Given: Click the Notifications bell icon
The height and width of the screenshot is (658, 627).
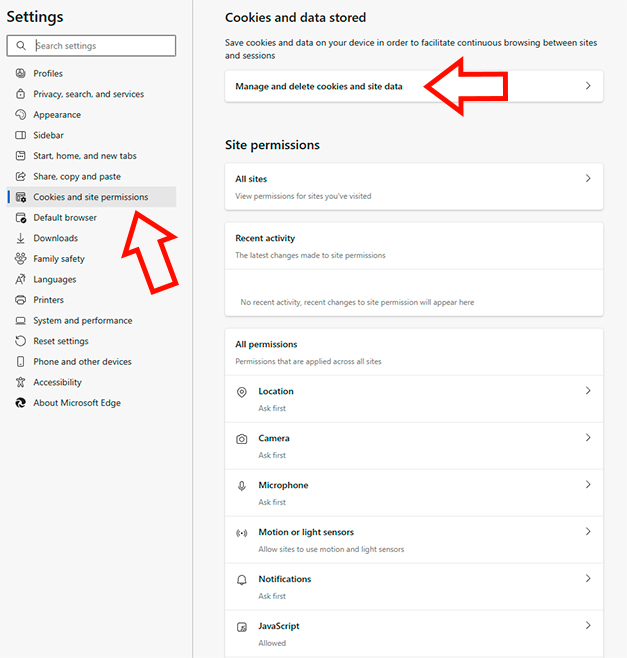Looking at the screenshot, I should [x=242, y=580].
